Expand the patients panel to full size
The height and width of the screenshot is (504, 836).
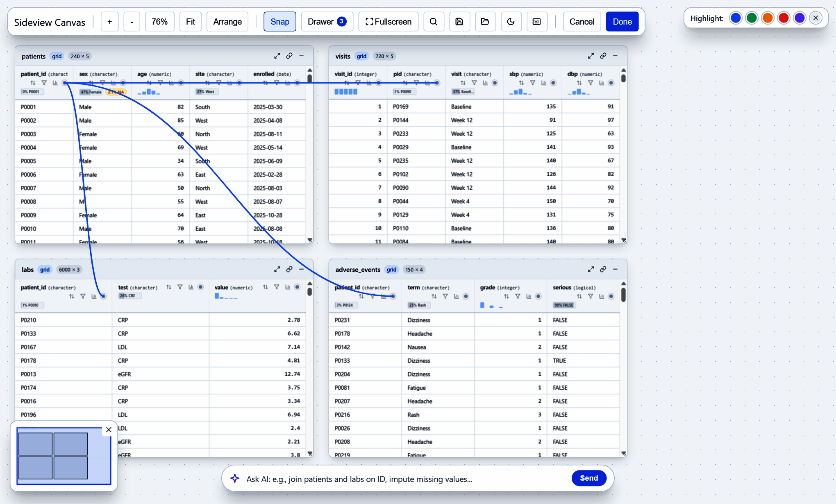(x=277, y=56)
